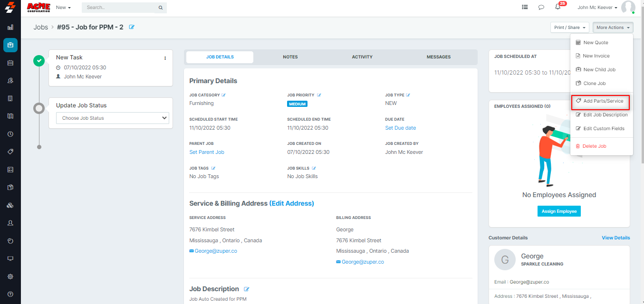Click the Set Due date link
The width and height of the screenshot is (644, 304).
pyautogui.click(x=400, y=128)
